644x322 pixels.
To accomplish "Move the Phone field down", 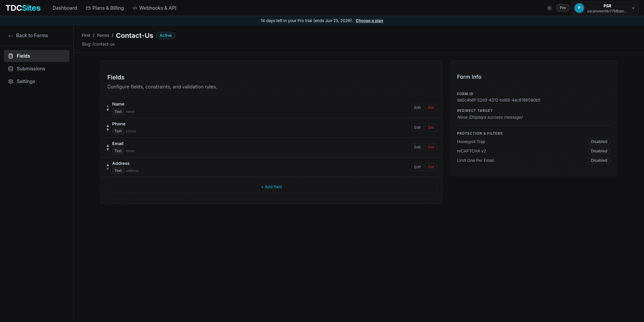I will pyautogui.click(x=108, y=130).
